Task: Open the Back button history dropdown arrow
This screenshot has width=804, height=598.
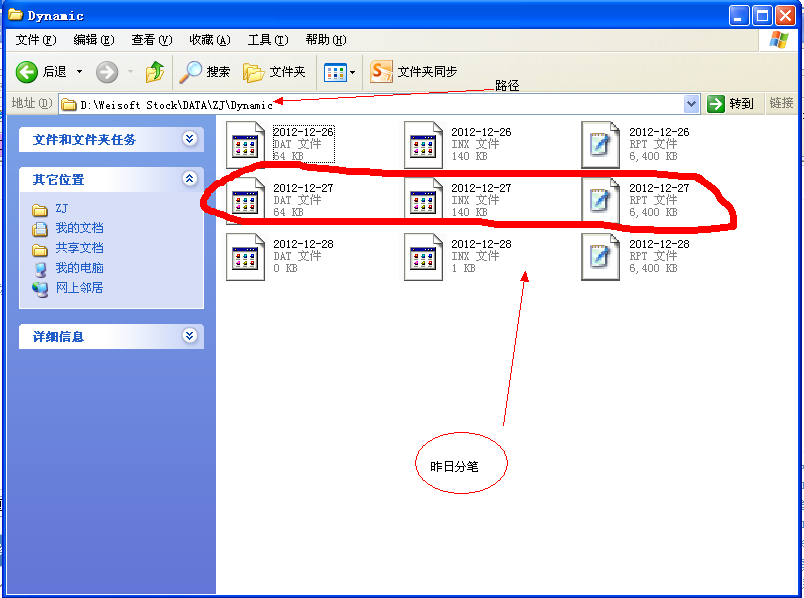Action: coord(79,72)
